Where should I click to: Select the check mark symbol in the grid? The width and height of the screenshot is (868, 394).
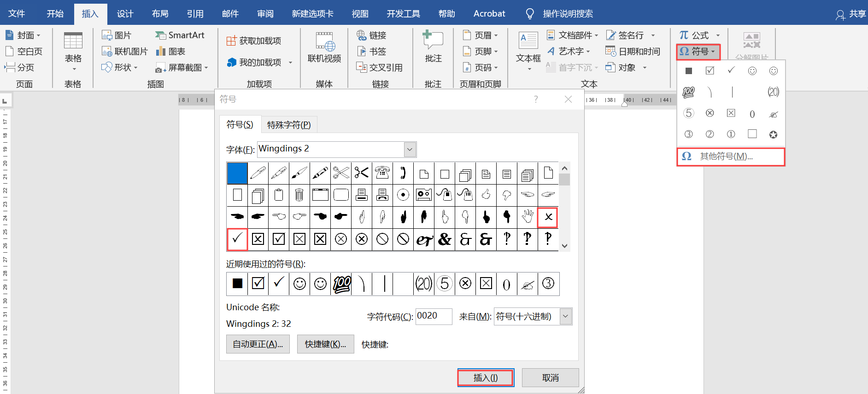coord(237,239)
